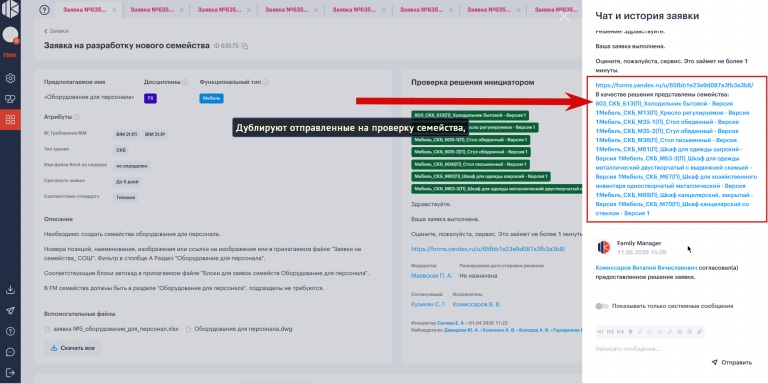Screen dimensions: 768x384
Task: Toggle Показывать только системные сообщения
Action: [x=601, y=306]
